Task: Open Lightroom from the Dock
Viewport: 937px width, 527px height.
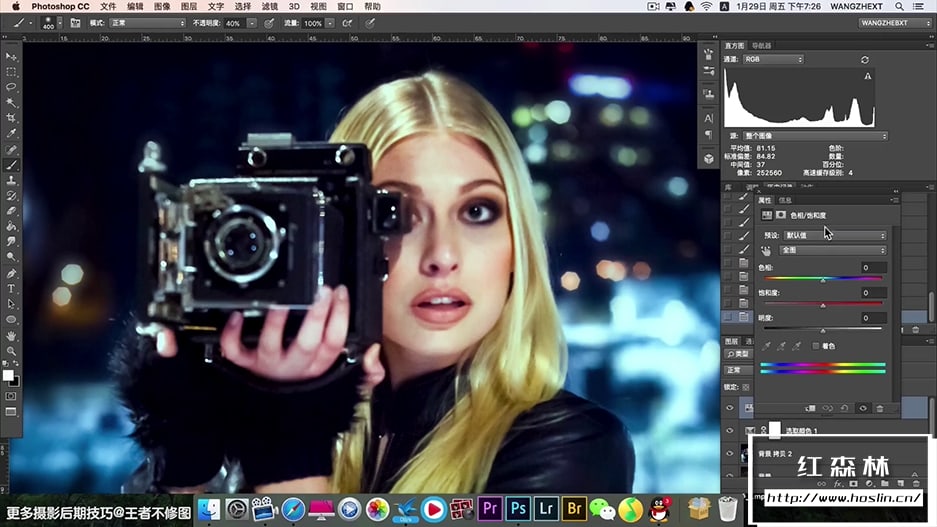Action: pyautogui.click(x=546, y=509)
